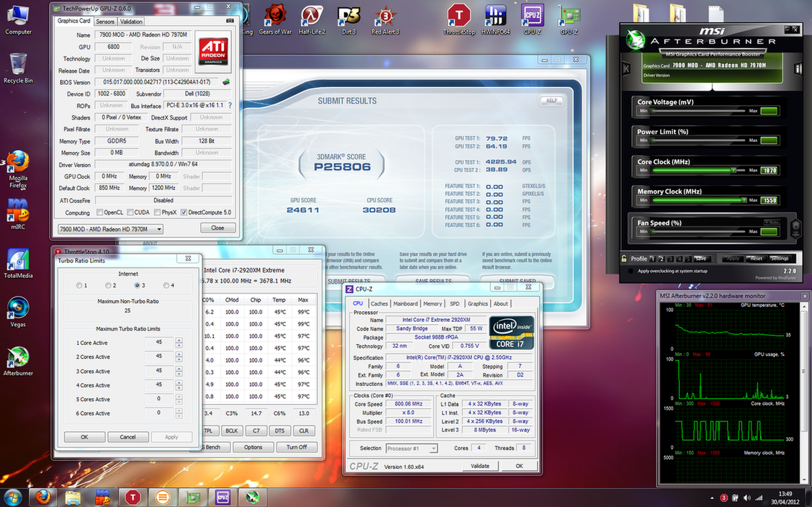
Task: Toggle Apply overclocking at system startup
Action: tap(631, 271)
